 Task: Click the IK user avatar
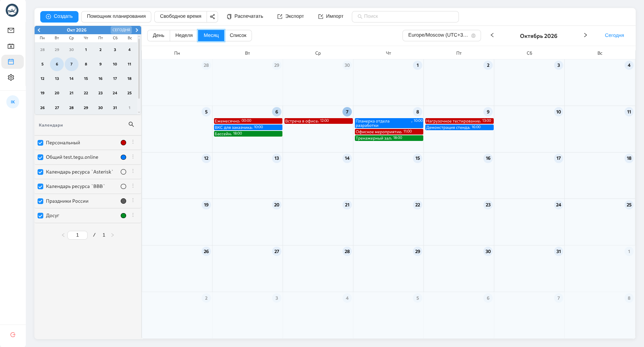click(13, 102)
